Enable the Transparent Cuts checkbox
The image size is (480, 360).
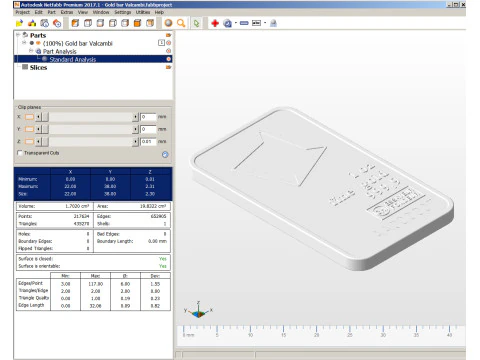point(20,153)
